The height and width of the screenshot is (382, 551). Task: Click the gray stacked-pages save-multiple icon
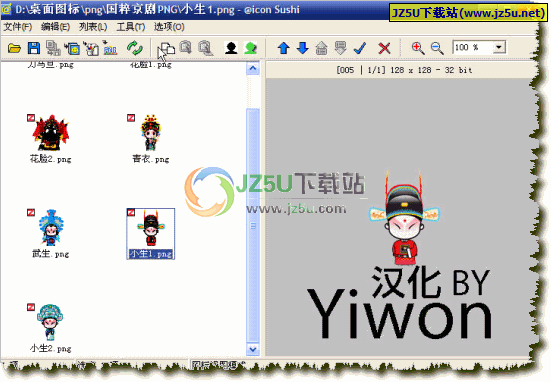(x=53, y=48)
